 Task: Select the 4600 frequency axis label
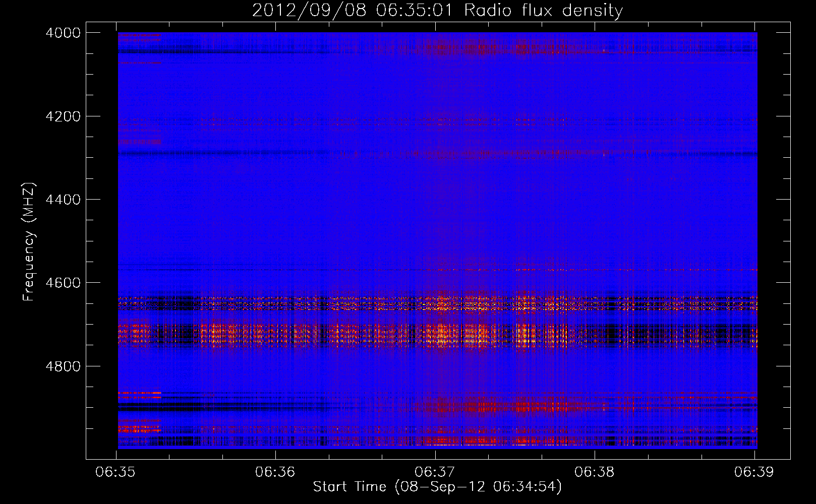(x=63, y=283)
